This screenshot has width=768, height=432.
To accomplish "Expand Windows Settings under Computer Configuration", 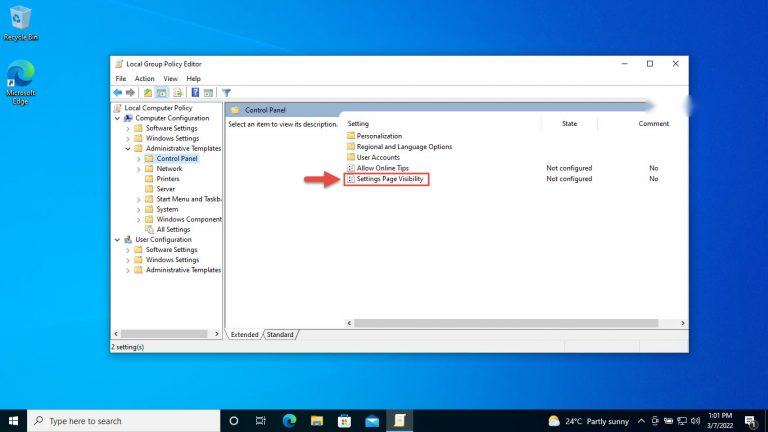I will tap(128, 139).
